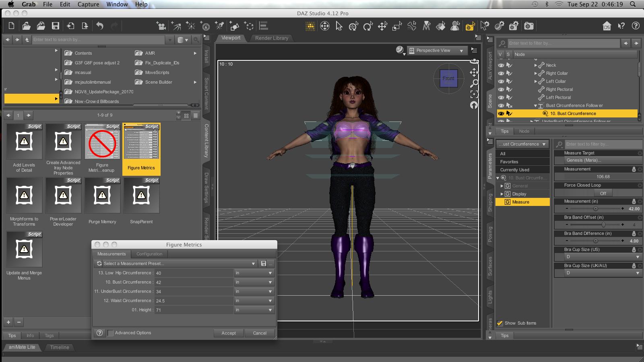Open the Configuration tab in Figure Metrics
644x362 pixels.
point(149,254)
